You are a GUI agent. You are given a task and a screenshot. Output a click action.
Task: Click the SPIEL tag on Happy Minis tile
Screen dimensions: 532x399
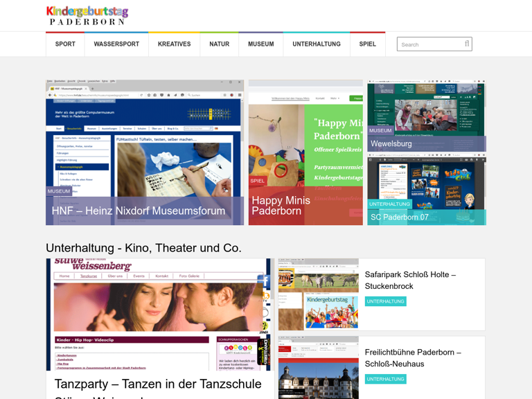click(258, 181)
